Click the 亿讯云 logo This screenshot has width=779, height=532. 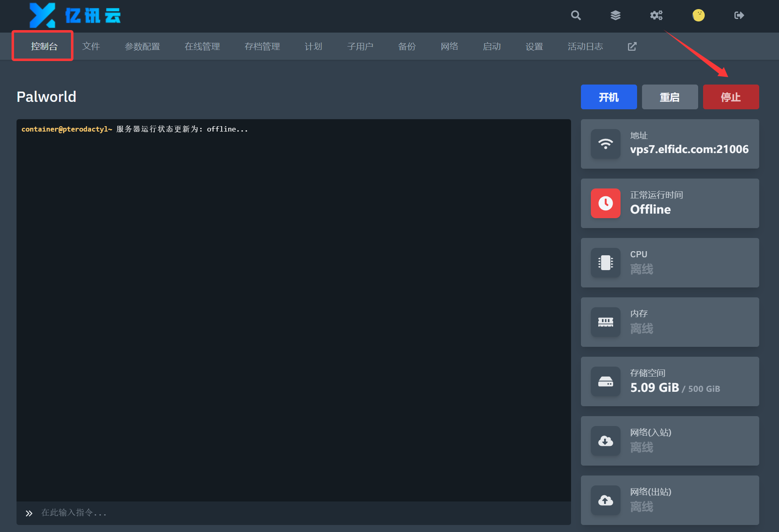[75, 15]
